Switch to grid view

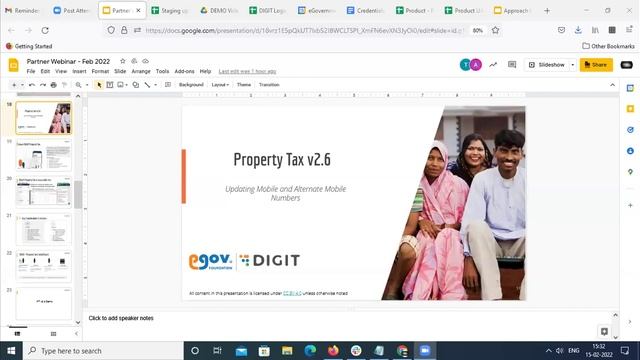[53, 334]
